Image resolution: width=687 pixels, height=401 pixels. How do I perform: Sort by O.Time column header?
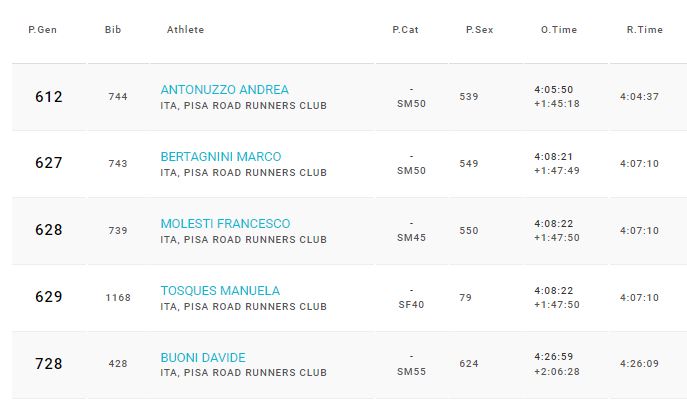click(x=559, y=30)
